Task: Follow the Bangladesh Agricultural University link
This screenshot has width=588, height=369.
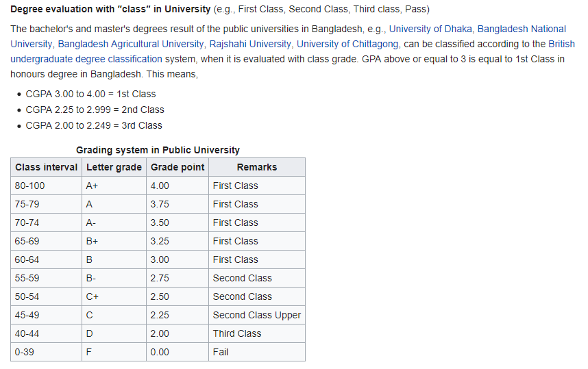Action: point(131,44)
